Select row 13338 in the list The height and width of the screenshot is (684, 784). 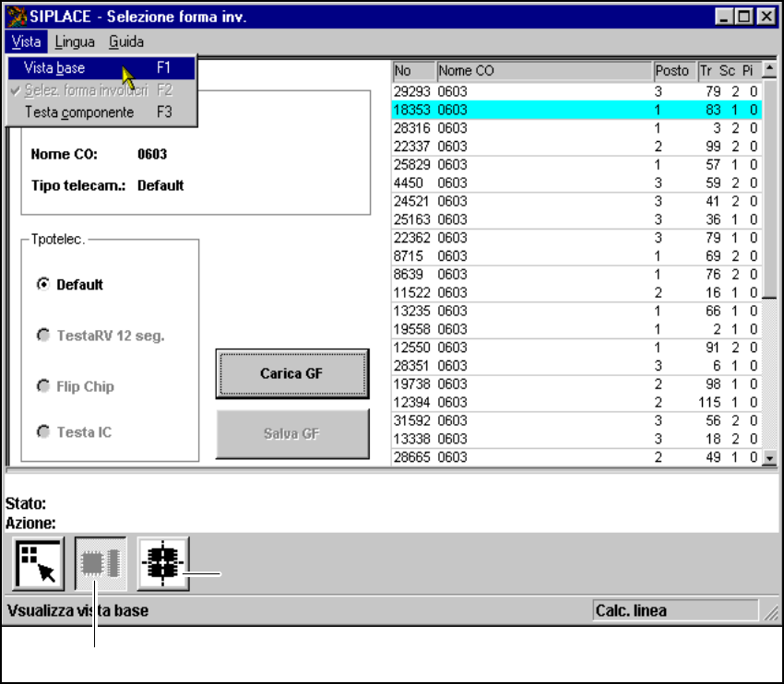[x=576, y=439]
